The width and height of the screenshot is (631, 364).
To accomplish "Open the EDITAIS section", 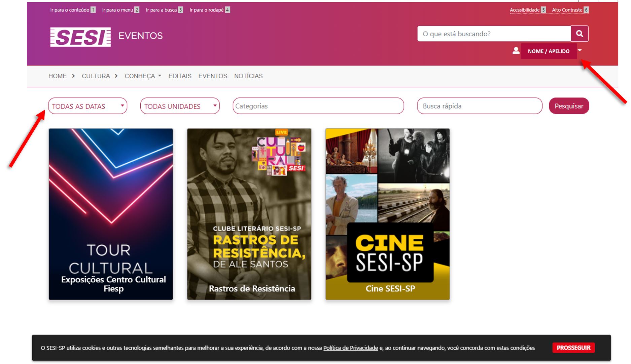I will point(180,76).
